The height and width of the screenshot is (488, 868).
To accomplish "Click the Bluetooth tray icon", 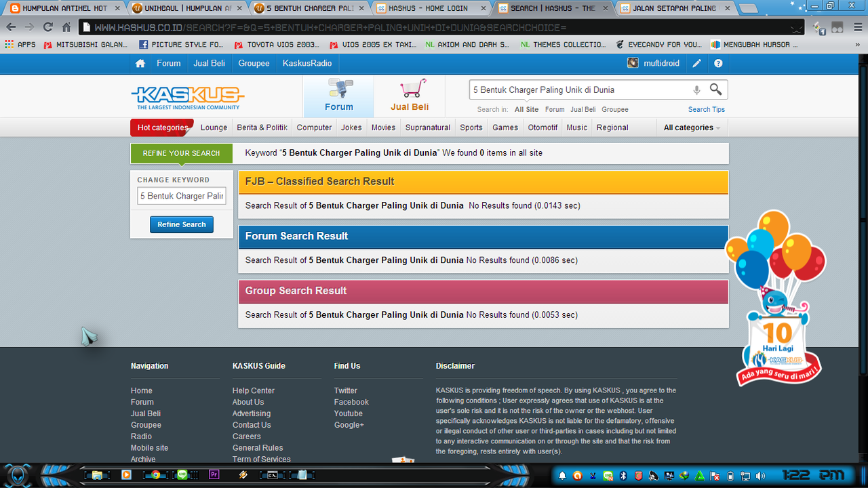I will pos(623,476).
